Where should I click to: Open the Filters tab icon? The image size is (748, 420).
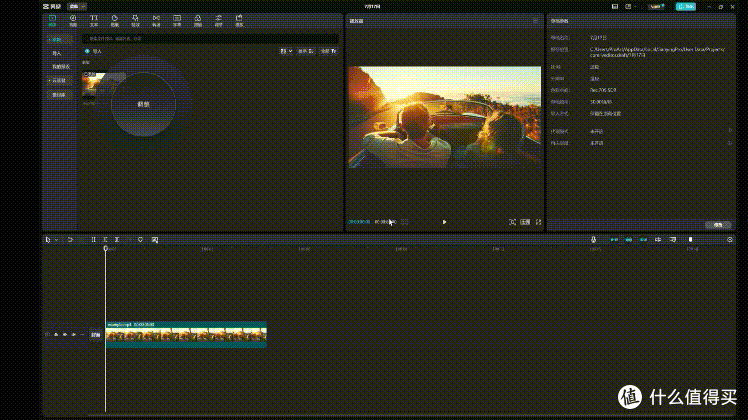(x=197, y=21)
